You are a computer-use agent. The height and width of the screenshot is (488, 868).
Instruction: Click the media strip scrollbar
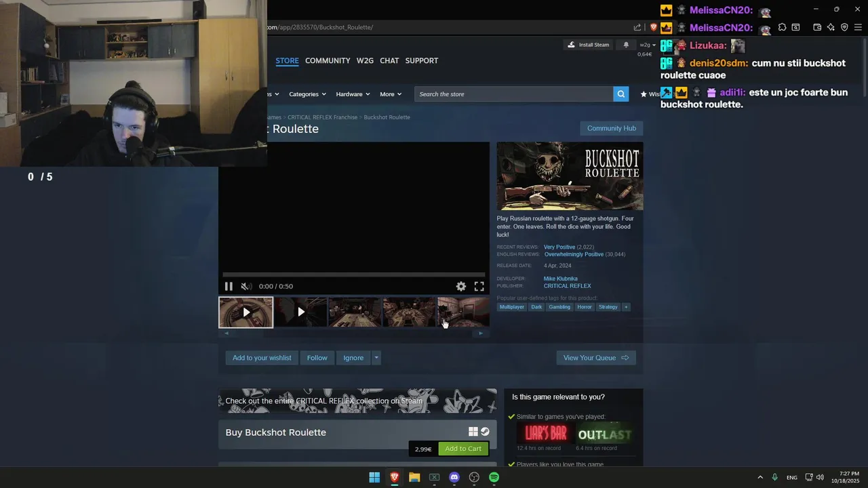click(354, 333)
